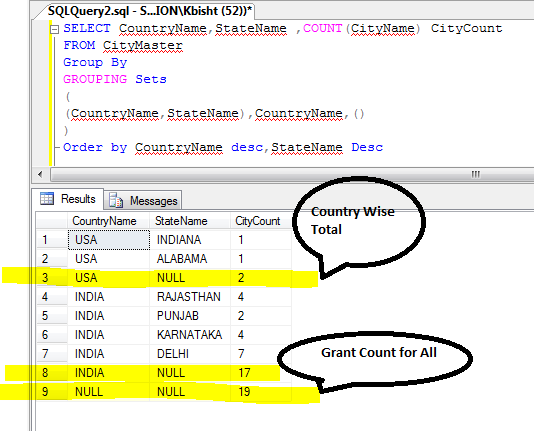Select the grand total cell showing 19
The image size is (534, 431).
(x=261, y=392)
